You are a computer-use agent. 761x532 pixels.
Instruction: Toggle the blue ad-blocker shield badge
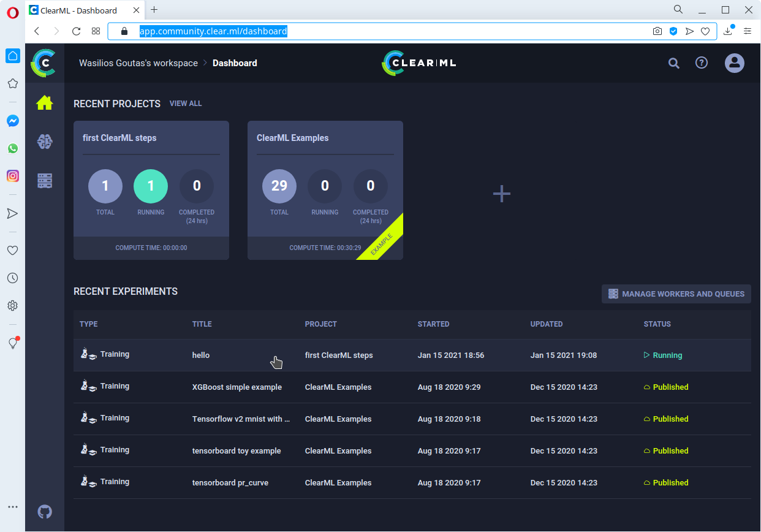pyautogui.click(x=673, y=31)
